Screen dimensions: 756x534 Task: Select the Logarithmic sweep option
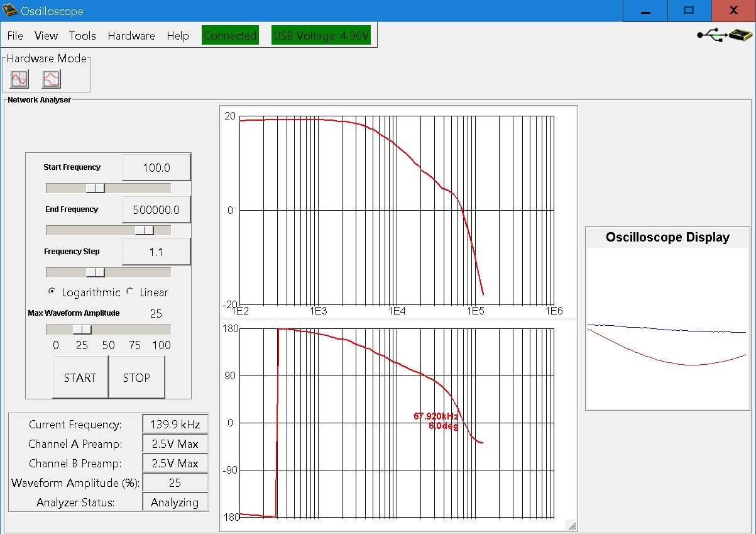point(52,292)
